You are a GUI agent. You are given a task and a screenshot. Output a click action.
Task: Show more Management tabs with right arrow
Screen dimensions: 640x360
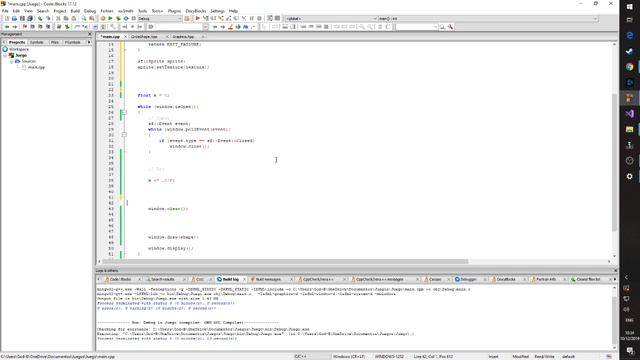coord(89,42)
